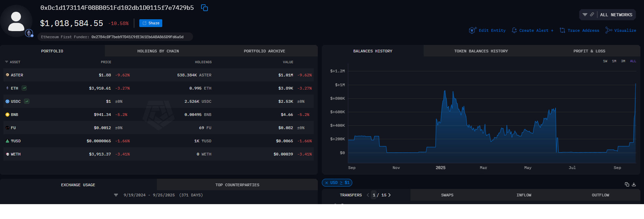Click the Visualize graph icon
The height and width of the screenshot is (219, 644).
click(609, 30)
